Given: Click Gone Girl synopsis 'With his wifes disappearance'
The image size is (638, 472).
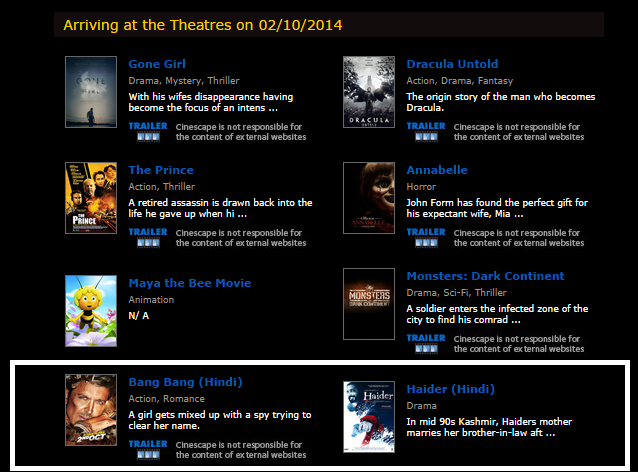Looking at the screenshot, I should [211, 102].
